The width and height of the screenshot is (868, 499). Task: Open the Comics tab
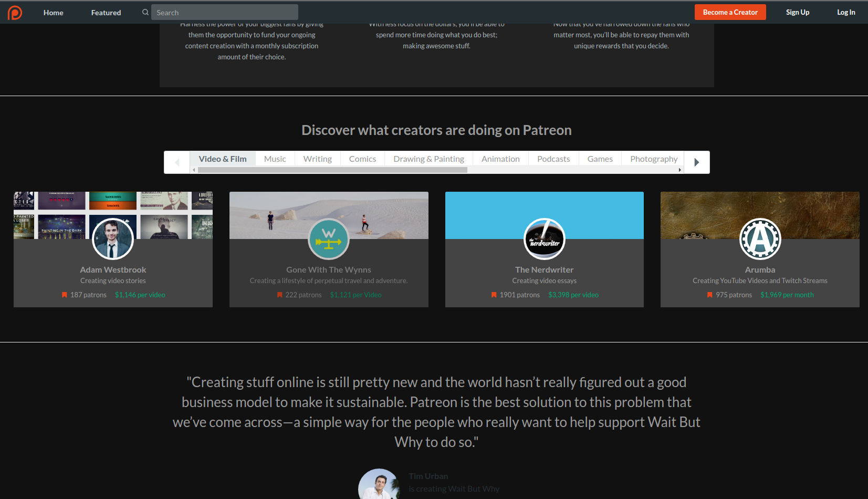363,159
